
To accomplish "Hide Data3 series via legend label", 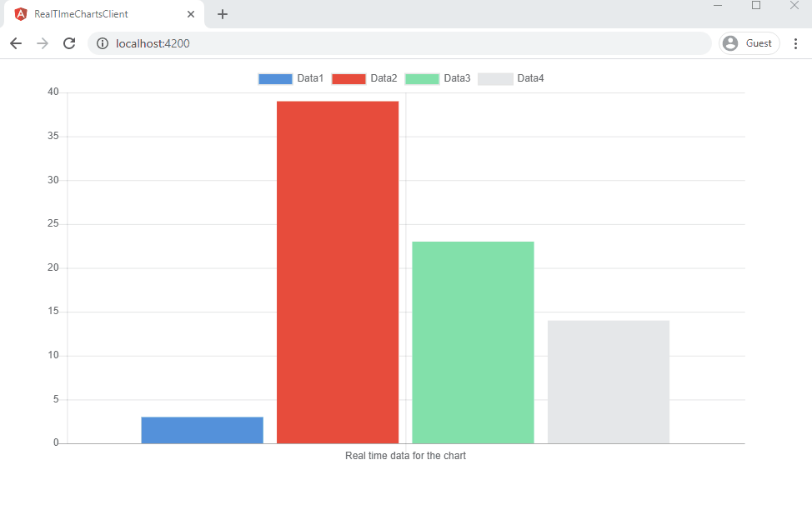I will 457,78.
